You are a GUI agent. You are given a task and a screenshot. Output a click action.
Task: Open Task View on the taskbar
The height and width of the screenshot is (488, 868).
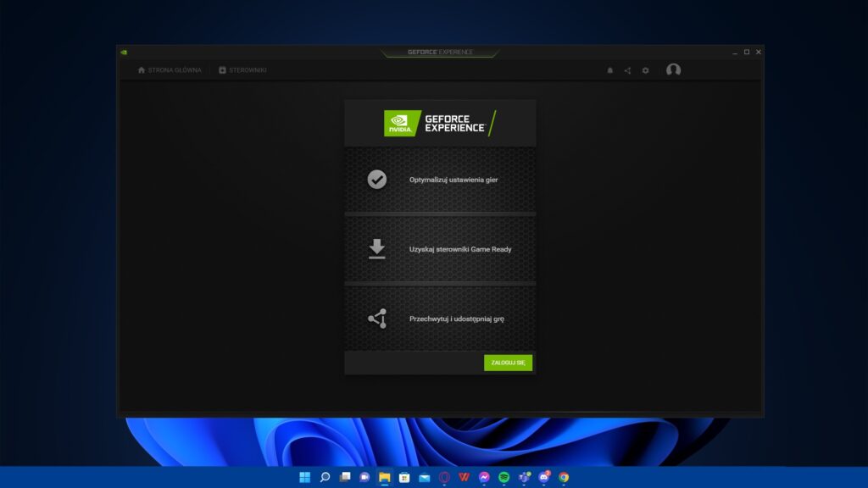(x=345, y=477)
